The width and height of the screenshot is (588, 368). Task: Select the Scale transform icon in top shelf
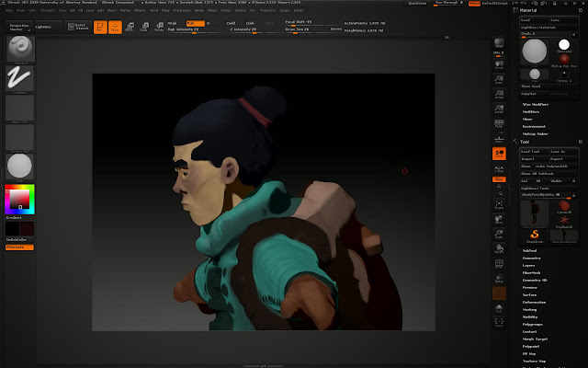point(144,27)
